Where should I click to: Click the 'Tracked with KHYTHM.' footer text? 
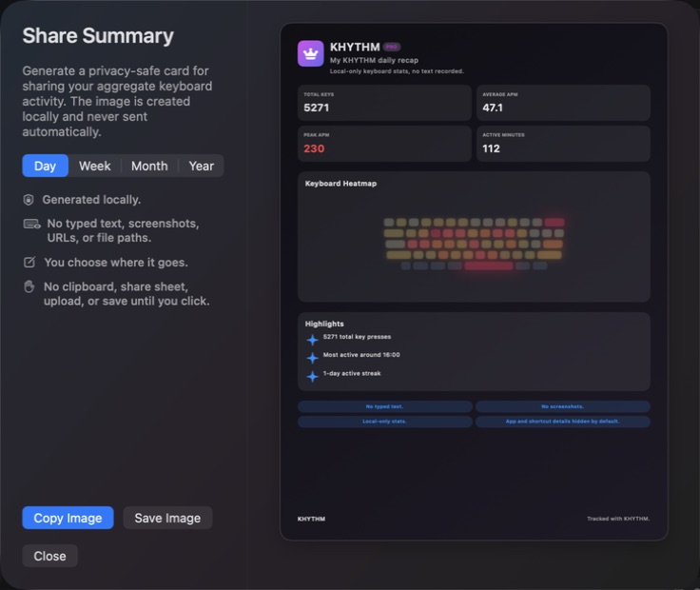tap(618, 519)
